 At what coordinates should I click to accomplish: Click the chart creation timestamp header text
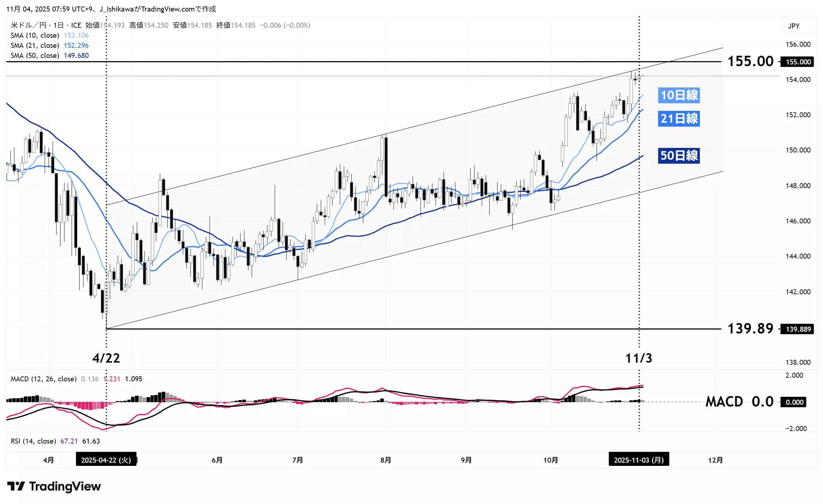tap(111, 9)
